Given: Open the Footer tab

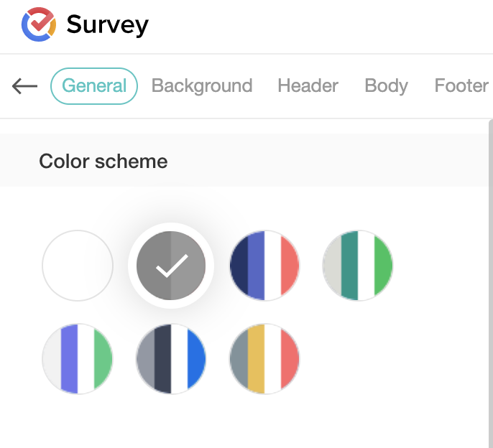Looking at the screenshot, I should [x=461, y=86].
